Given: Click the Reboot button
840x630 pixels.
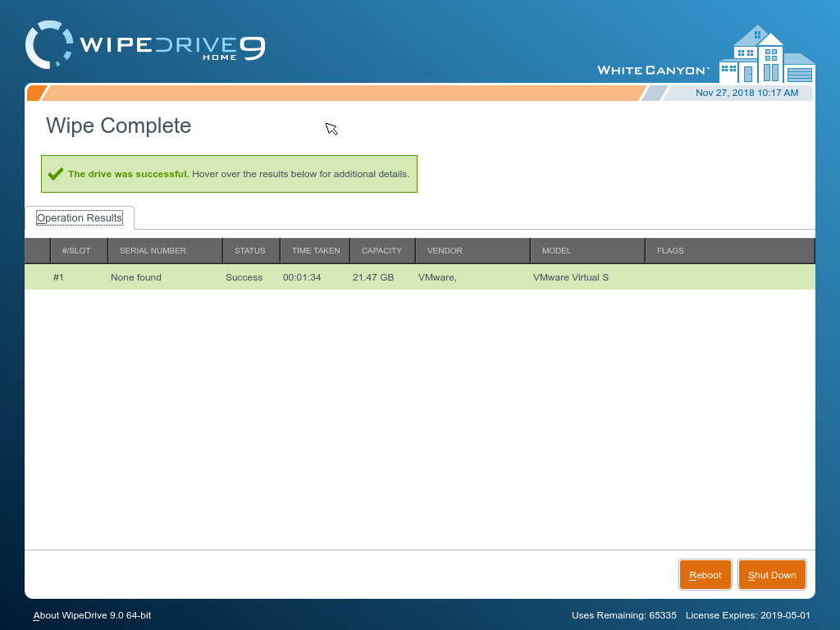Looking at the screenshot, I should (705, 575).
